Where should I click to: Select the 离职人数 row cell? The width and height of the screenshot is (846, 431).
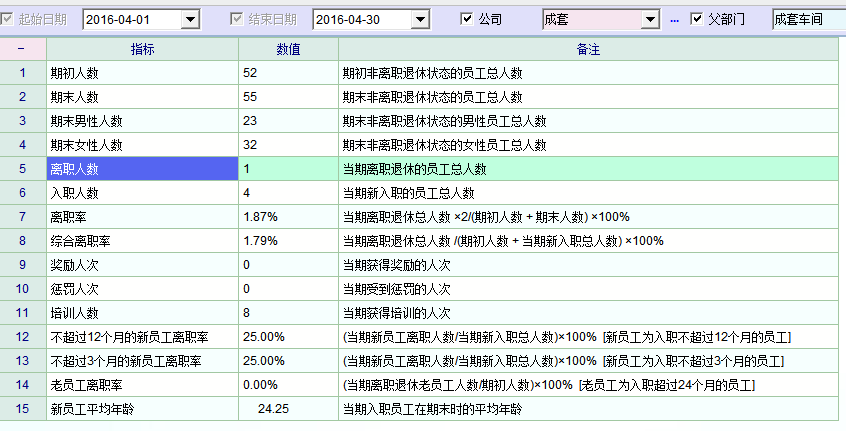[142, 169]
